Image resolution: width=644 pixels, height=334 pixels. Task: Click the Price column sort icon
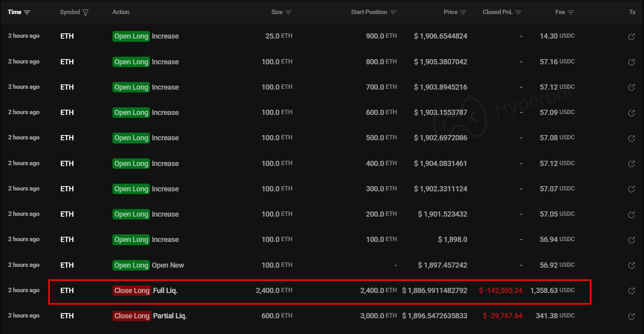click(463, 12)
